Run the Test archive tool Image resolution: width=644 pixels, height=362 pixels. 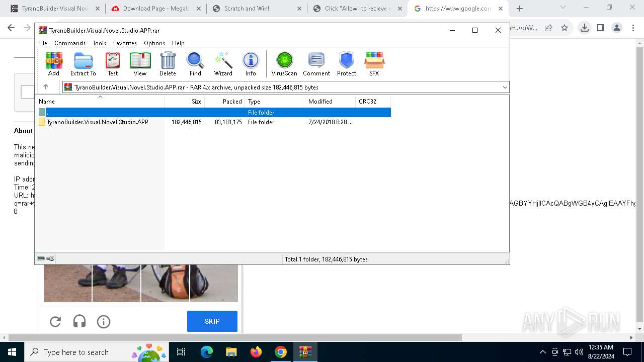click(x=113, y=64)
